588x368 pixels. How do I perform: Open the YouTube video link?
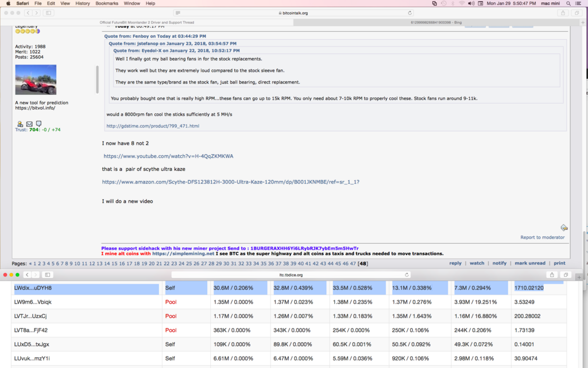tap(168, 156)
